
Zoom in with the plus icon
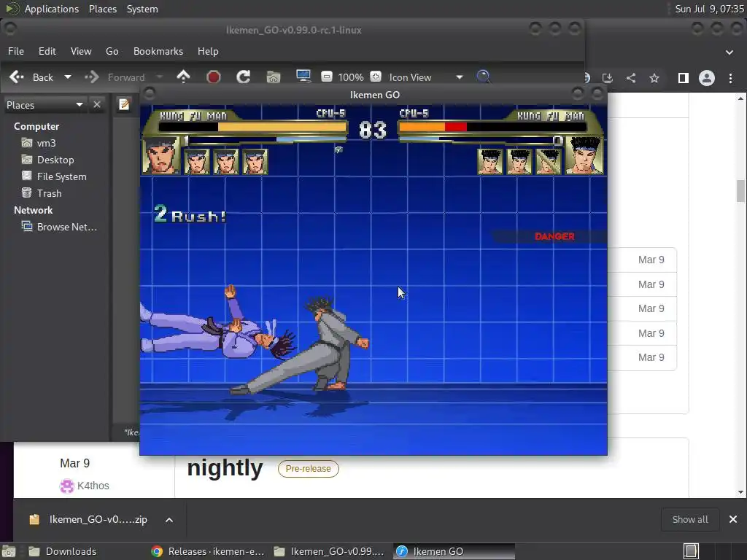376,77
